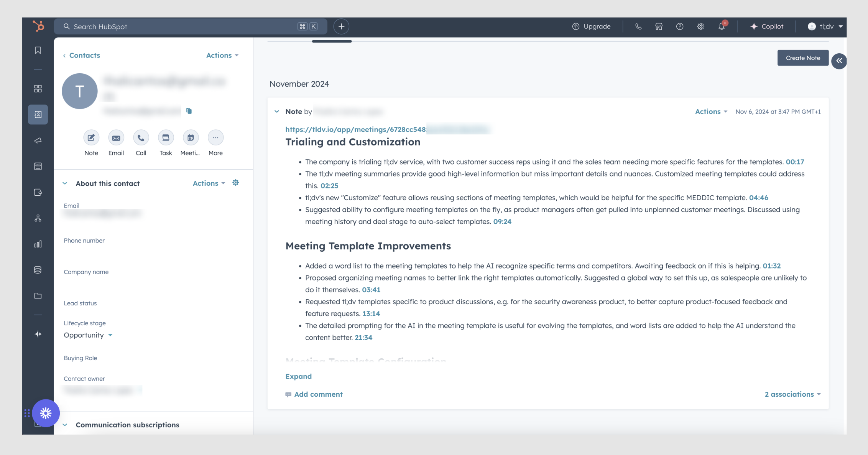868x455 pixels.
Task: Open the top bar settings gear
Action: [700, 26]
